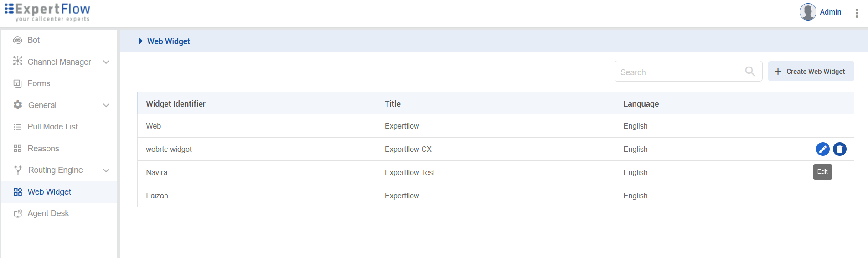Image resolution: width=868 pixels, height=258 pixels.
Task: Click the Agent Desk sidebar icon
Action: [18, 213]
